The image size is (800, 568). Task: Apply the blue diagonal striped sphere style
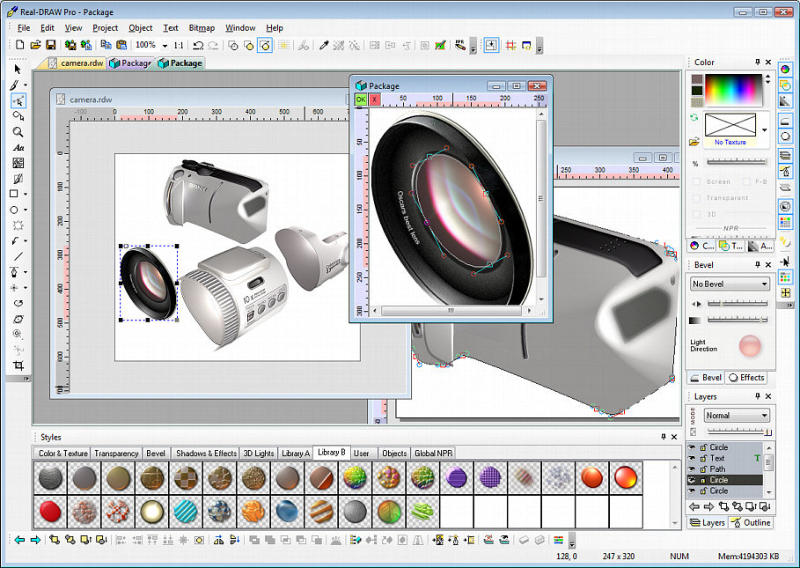click(186, 511)
